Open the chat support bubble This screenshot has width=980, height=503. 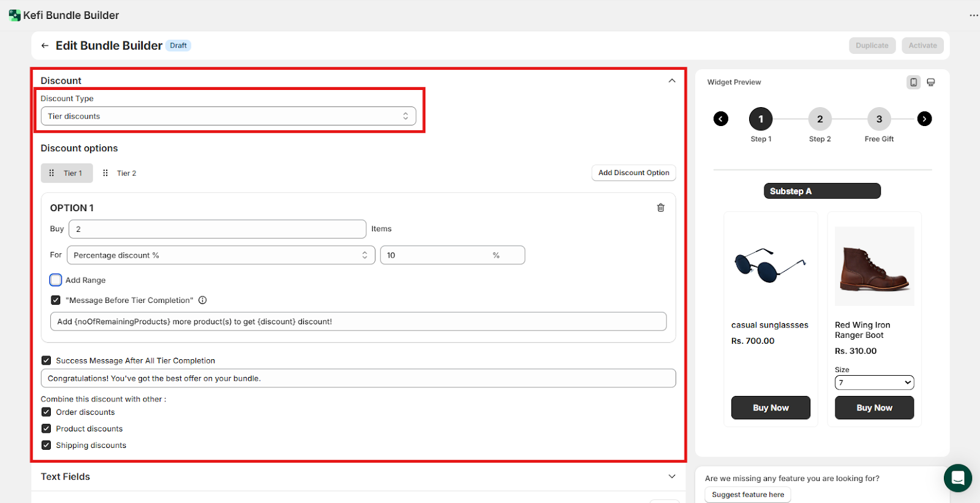pyautogui.click(x=957, y=478)
